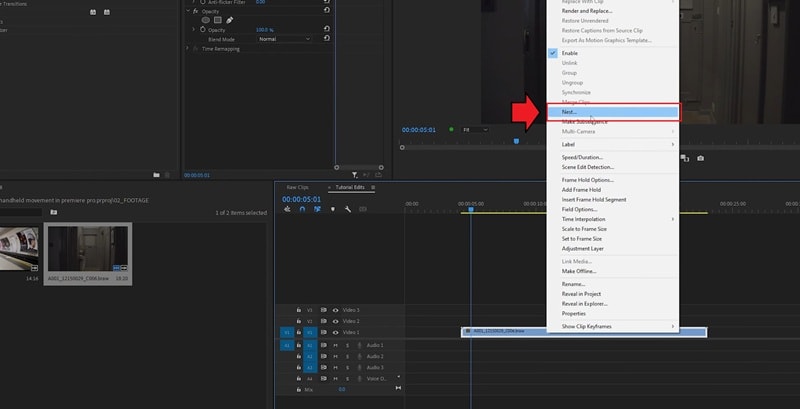Select Adjustment Layer menu entry
The width and height of the screenshot is (800, 409).
pos(612,248)
